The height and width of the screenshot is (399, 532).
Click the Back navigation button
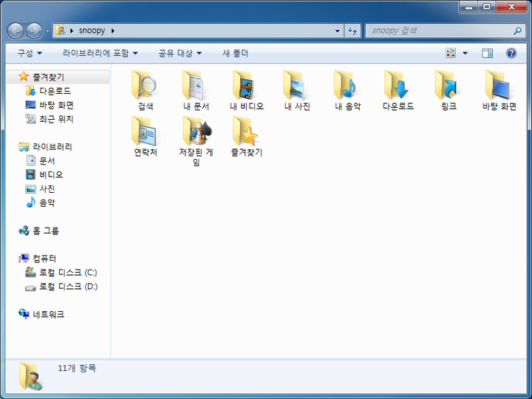pos(16,31)
